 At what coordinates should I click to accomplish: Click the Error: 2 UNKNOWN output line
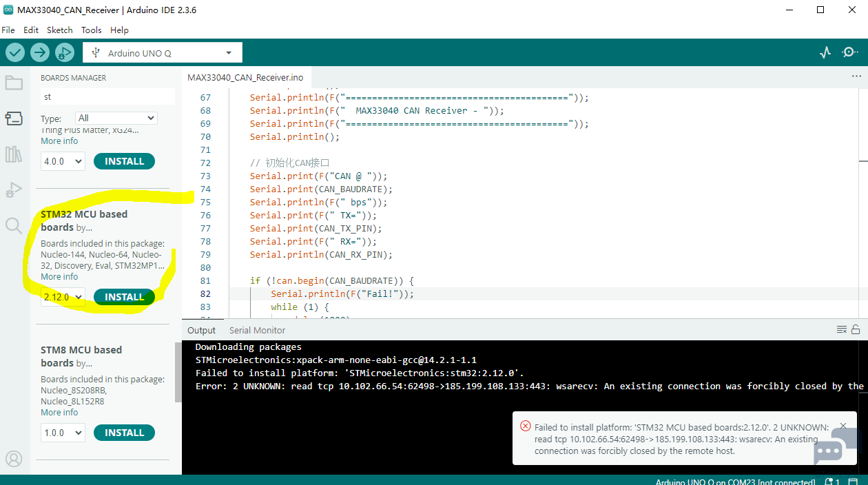tap(530, 386)
